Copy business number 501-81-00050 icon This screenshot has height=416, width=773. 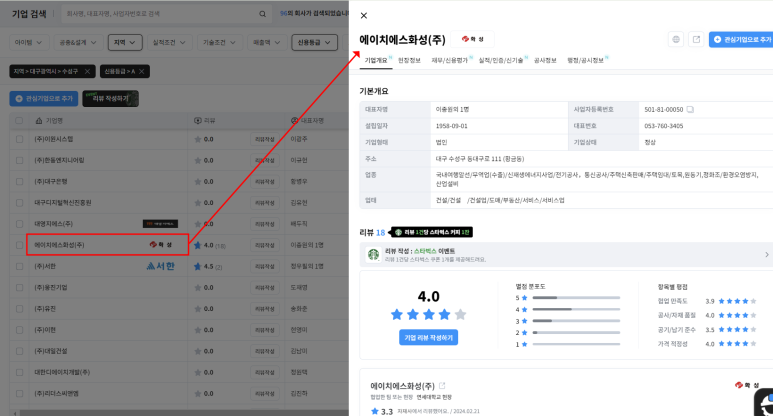pyautogui.click(x=690, y=109)
